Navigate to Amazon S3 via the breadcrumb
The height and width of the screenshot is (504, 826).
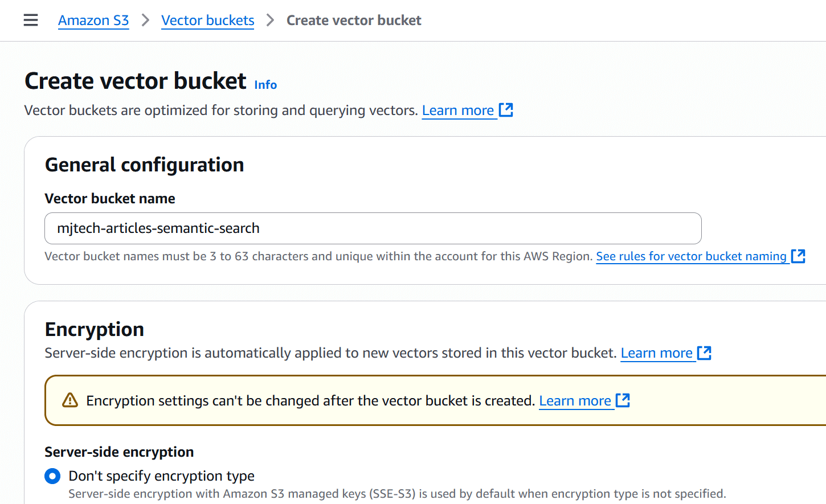pos(93,20)
